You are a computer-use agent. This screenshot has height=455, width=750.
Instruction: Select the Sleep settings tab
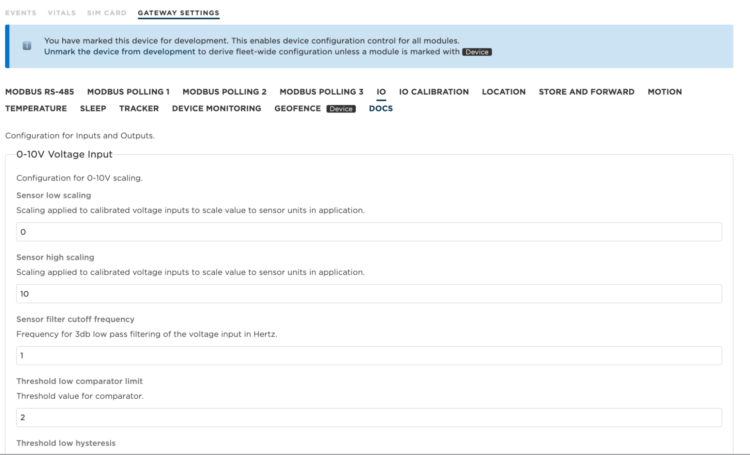pos(93,108)
